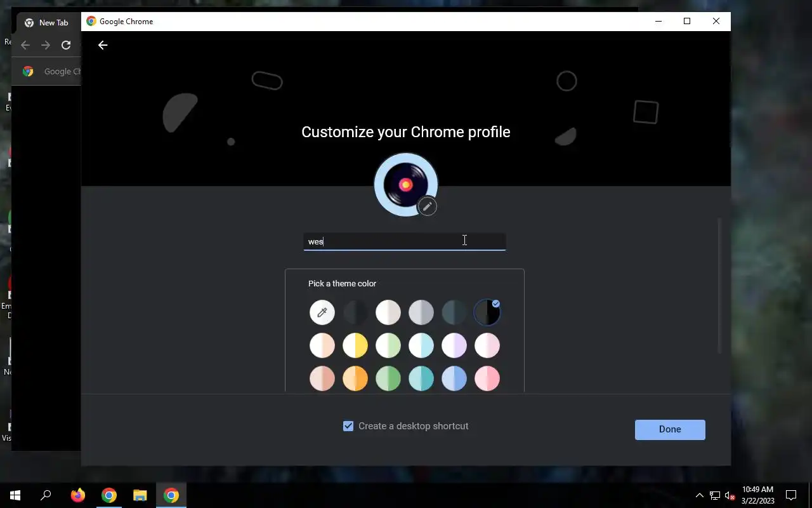The width and height of the screenshot is (812, 508).
Task: Select the medium green theme swatch
Action: click(x=388, y=378)
